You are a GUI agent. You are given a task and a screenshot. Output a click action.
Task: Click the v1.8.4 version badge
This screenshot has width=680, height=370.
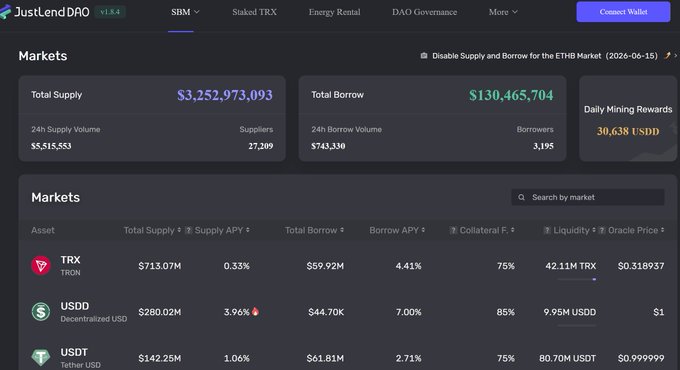point(110,12)
